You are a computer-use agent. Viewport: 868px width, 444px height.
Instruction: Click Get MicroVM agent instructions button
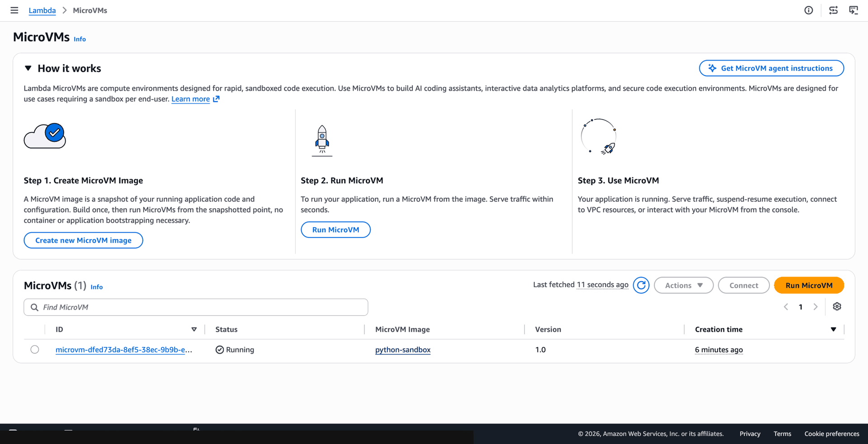point(771,68)
